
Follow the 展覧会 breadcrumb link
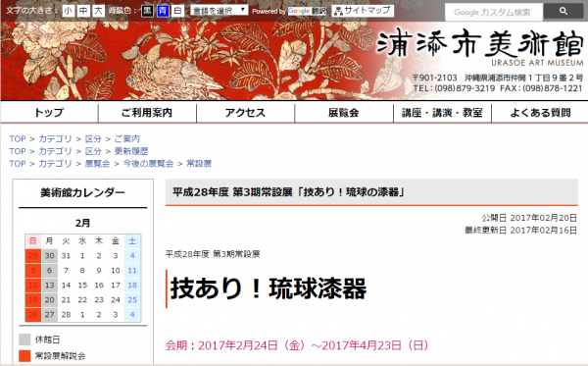(97, 164)
